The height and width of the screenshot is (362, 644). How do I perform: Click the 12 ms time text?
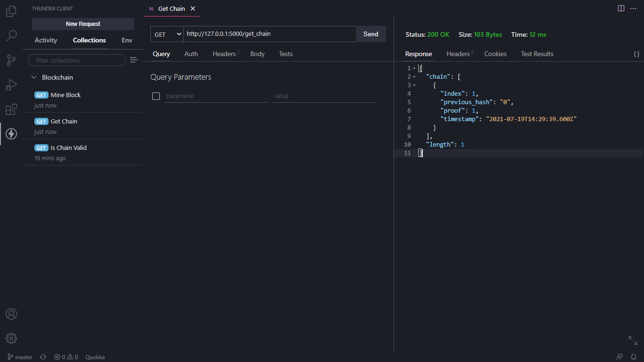538,35
